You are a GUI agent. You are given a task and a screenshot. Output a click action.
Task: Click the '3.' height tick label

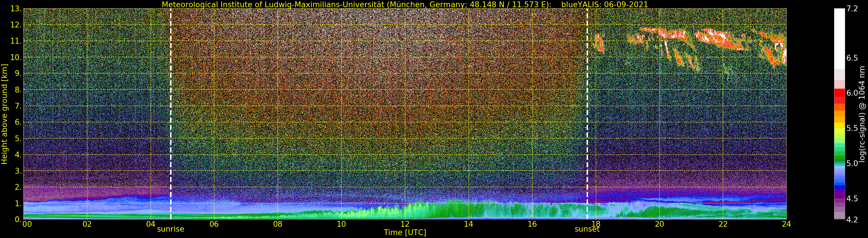coord(18,171)
